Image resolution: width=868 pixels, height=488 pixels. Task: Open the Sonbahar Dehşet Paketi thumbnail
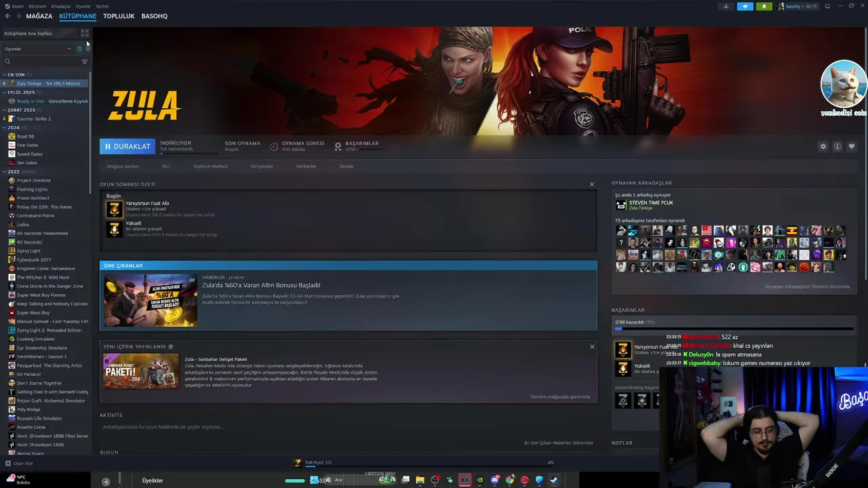click(141, 371)
